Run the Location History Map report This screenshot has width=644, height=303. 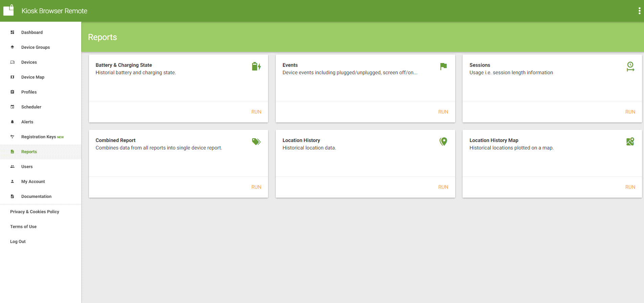click(x=630, y=187)
